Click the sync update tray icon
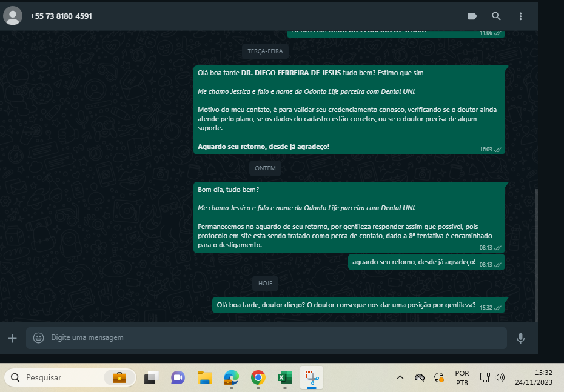 click(439, 377)
